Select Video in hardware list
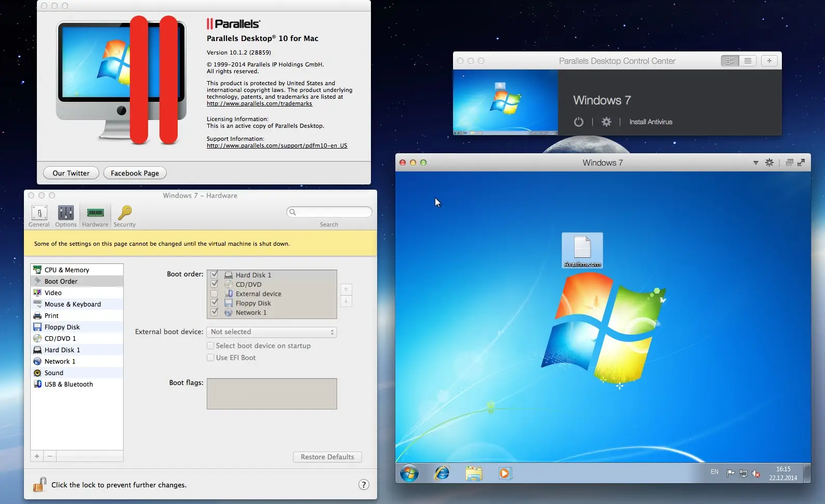The height and width of the screenshot is (504, 825). pos(77,293)
